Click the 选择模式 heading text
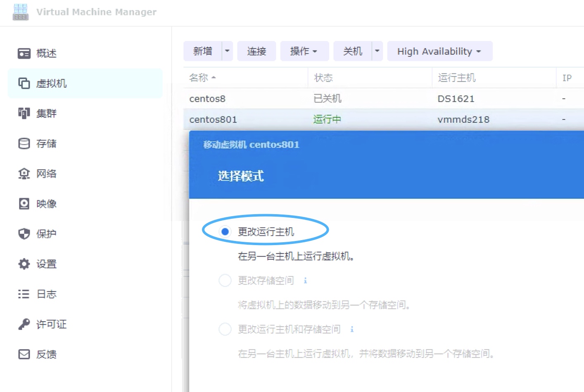Screen dimensions: 584x392 [x=241, y=176]
